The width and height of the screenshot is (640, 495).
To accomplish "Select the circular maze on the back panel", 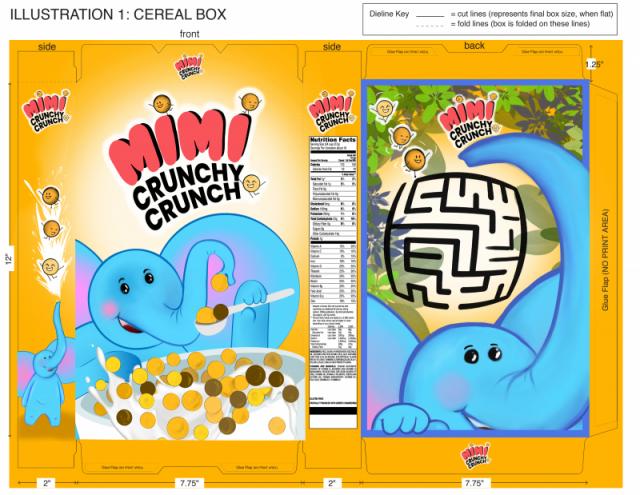I will tap(456, 240).
